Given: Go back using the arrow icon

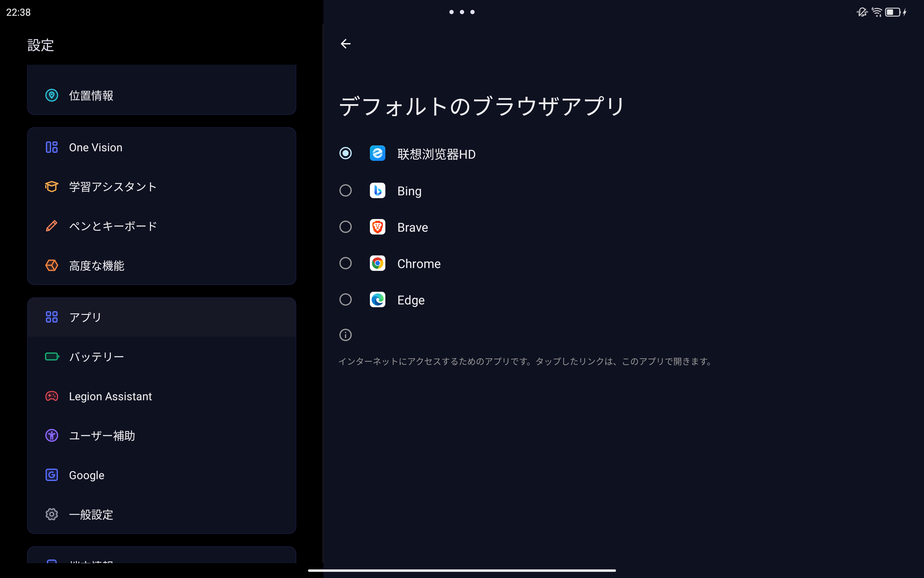Looking at the screenshot, I should coord(346,44).
